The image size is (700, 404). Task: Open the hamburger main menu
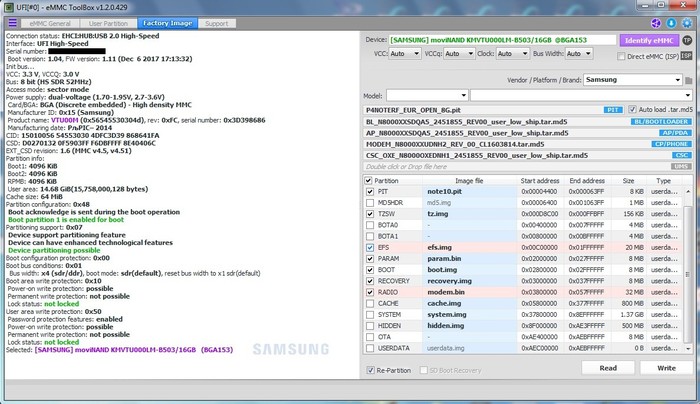(x=12, y=23)
